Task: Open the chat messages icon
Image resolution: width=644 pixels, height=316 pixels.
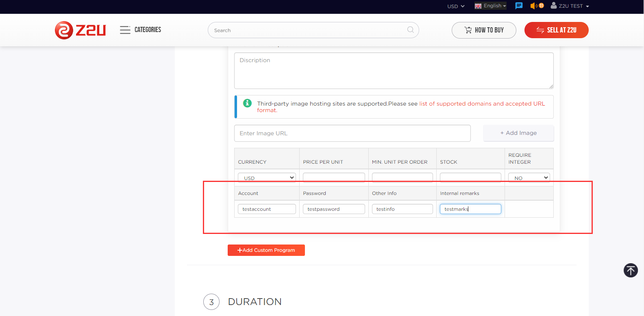Action: tap(519, 6)
